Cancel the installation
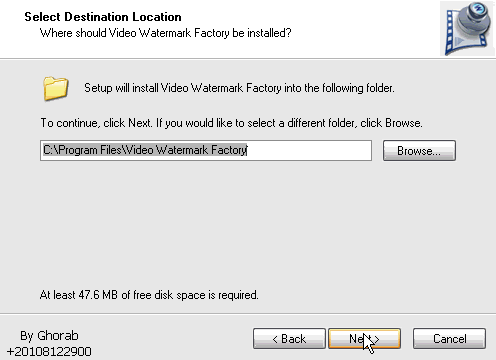 click(449, 339)
